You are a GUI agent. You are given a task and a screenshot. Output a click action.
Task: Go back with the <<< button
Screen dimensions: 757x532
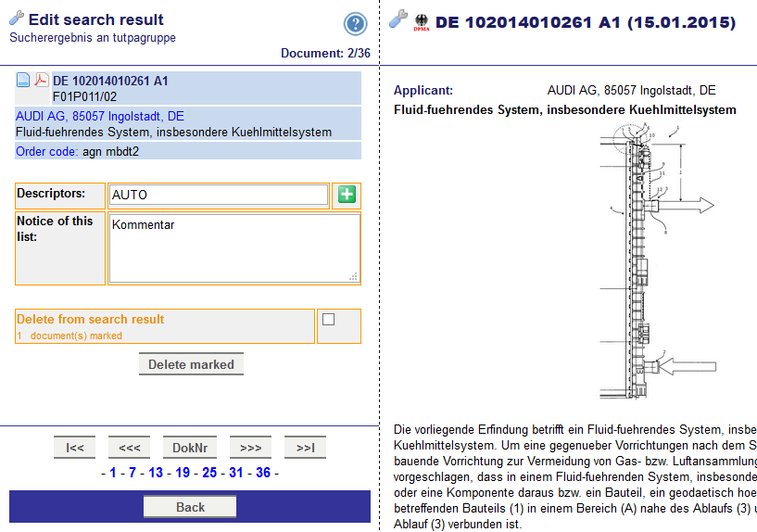click(x=129, y=448)
